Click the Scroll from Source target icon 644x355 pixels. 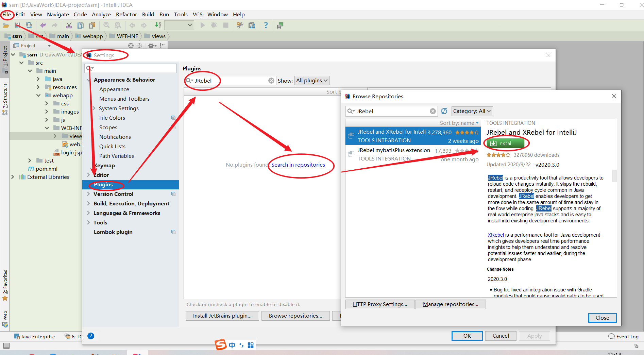(131, 46)
